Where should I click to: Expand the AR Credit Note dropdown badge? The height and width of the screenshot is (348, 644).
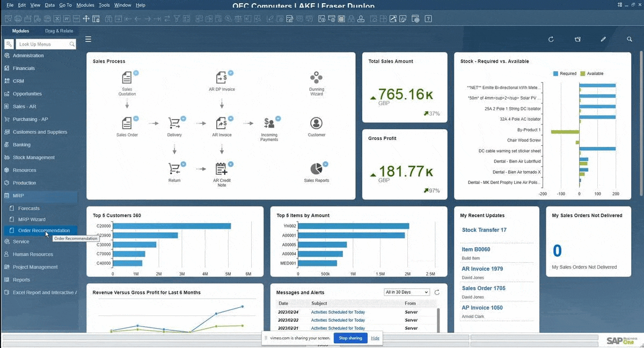231,164
